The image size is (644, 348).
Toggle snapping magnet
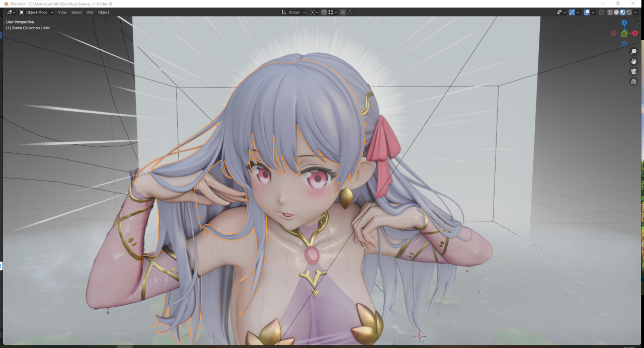[324, 12]
